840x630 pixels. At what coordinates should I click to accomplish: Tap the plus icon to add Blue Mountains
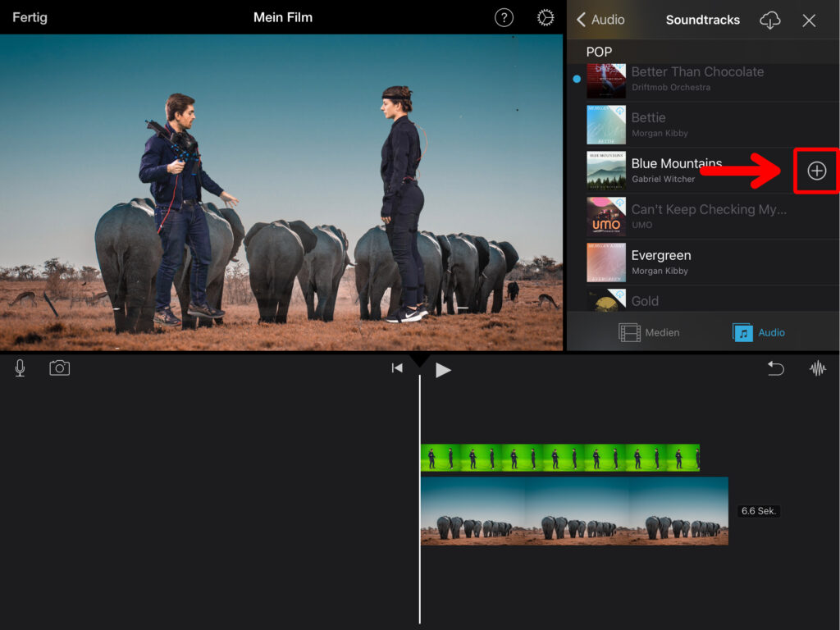point(816,171)
